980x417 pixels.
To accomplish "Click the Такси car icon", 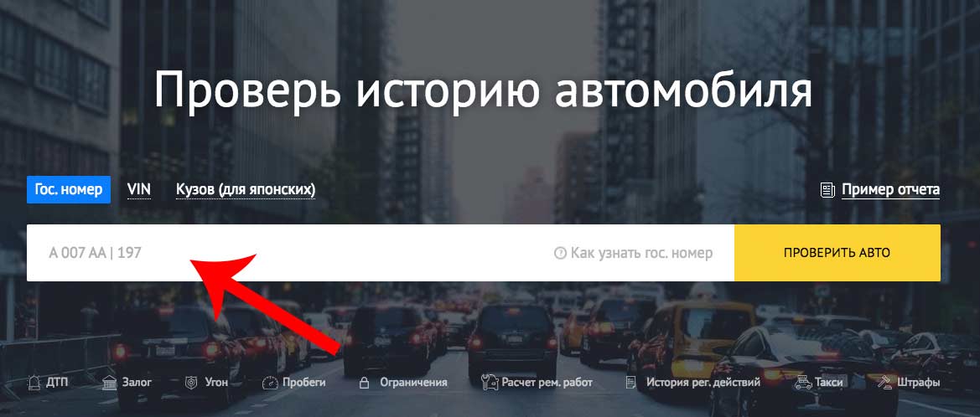I will point(802,382).
